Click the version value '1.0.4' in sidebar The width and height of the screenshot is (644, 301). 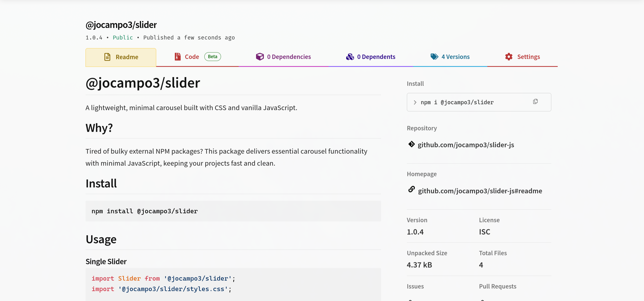click(415, 232)
